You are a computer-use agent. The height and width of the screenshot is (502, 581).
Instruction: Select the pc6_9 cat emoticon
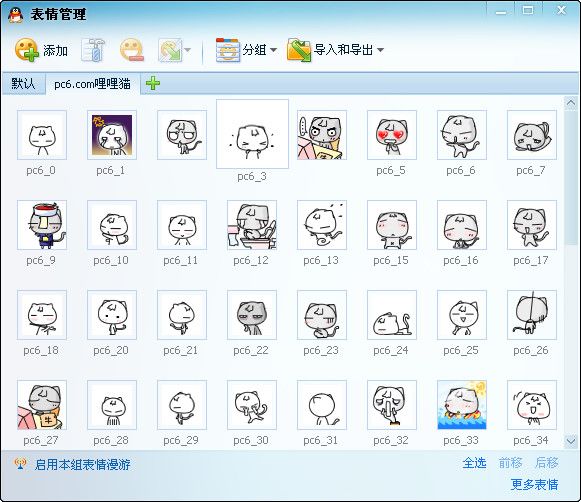(42, 225)
